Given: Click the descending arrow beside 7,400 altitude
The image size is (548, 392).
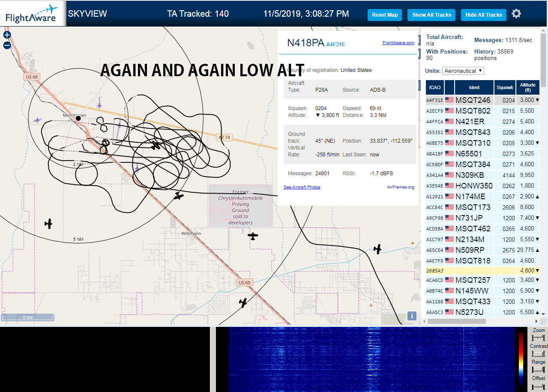Looking at the screenshot, I should (538, 218).
